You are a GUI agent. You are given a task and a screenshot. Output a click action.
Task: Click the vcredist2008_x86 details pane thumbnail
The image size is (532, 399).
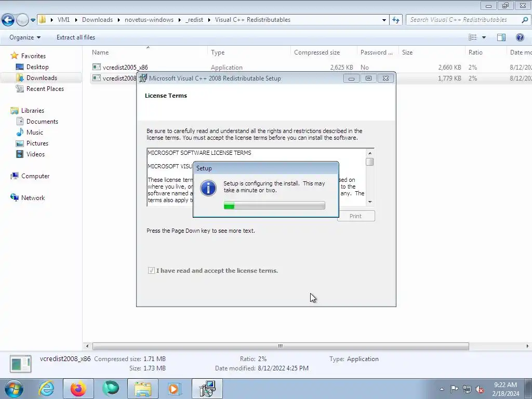click(21, 363)
